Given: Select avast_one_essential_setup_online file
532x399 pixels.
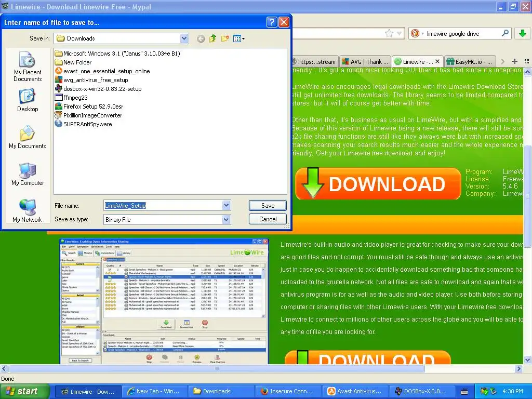Looking at the screenshot, I should (102, 71).
